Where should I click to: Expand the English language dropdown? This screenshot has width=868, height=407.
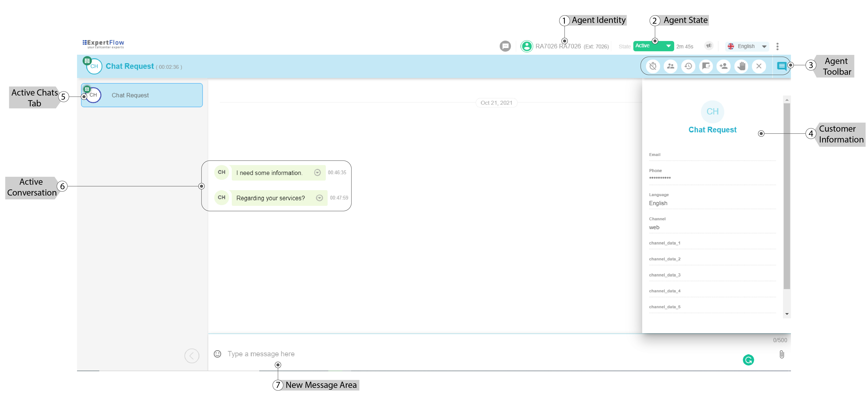[x=747, y=46]
